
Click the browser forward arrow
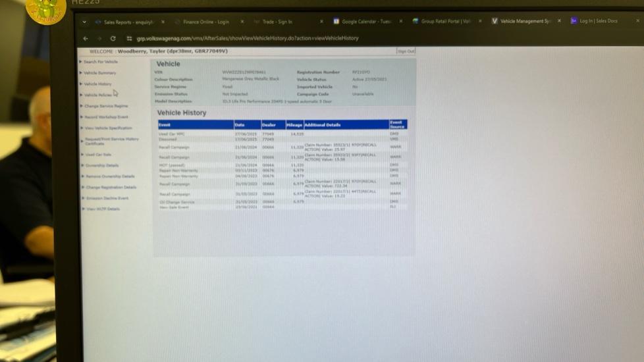[99, 39]
